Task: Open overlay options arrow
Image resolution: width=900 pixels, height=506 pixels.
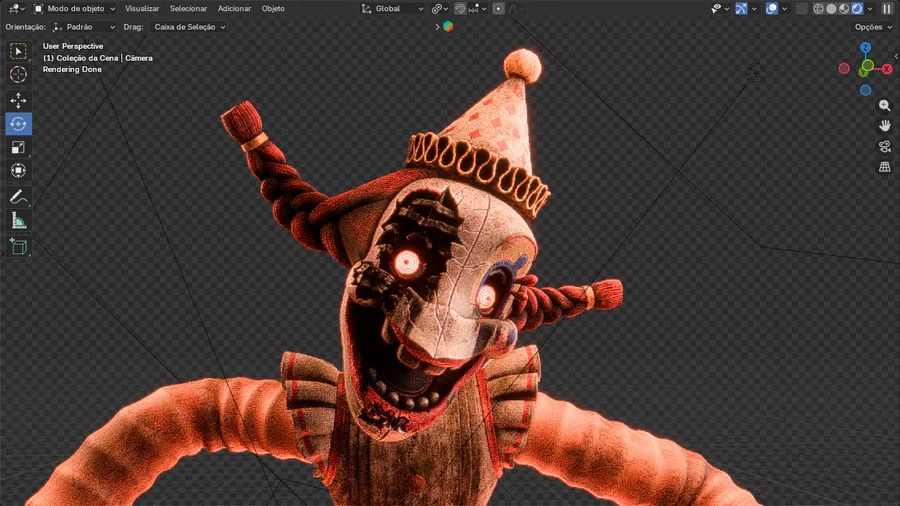Action: 785,9
